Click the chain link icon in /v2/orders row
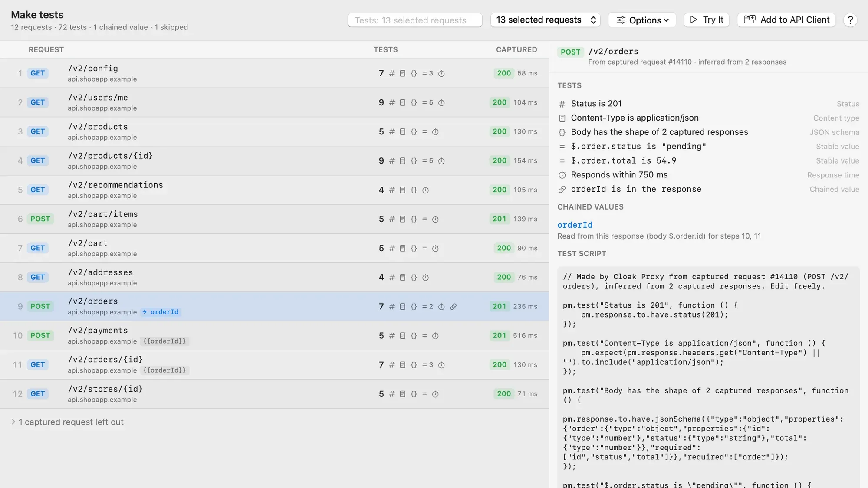The width and height of the screenshot is (868, 488). pos(453,307)
